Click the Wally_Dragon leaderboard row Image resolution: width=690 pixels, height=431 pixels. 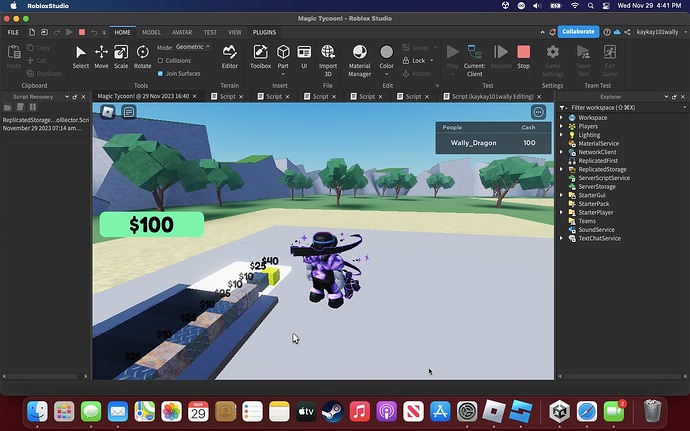[x=493, y=143]
